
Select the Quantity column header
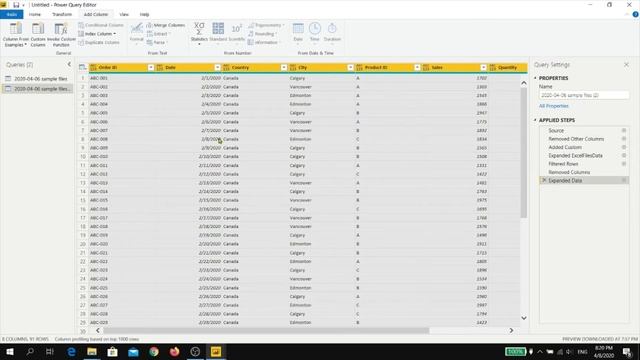point(508,67)
